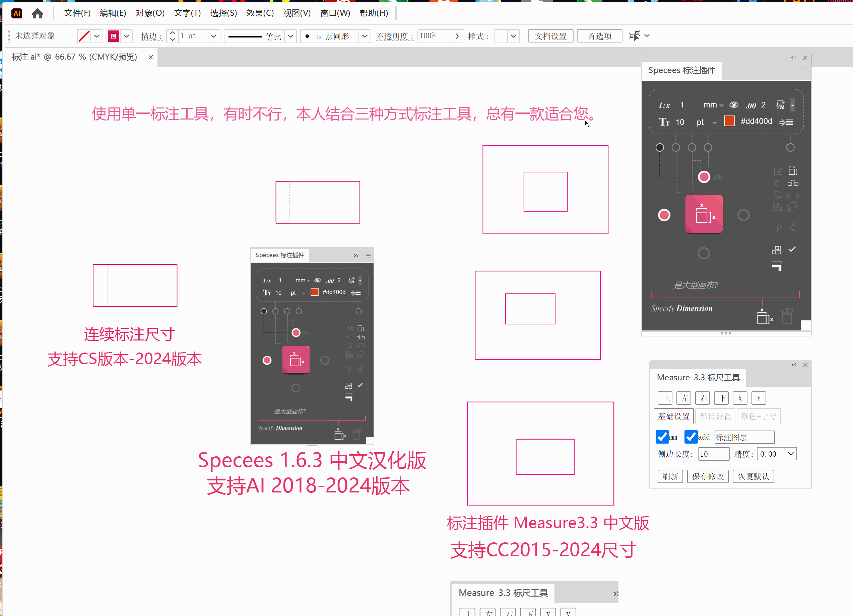This screenshot has height=616, width=853.
Task: Click the dimmed bracket-over-boxes icon in right Specees panel
Action: [x=793, y=195]
